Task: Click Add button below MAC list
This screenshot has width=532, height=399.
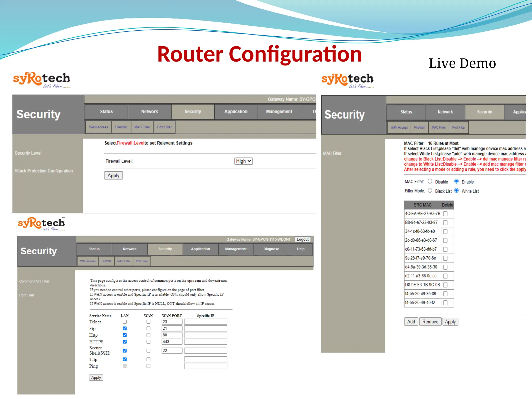Action: (x=411, y=322)
